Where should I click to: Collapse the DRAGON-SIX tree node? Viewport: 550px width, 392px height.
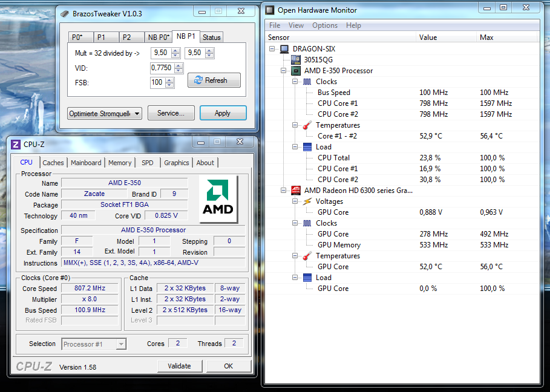[272, 49]
